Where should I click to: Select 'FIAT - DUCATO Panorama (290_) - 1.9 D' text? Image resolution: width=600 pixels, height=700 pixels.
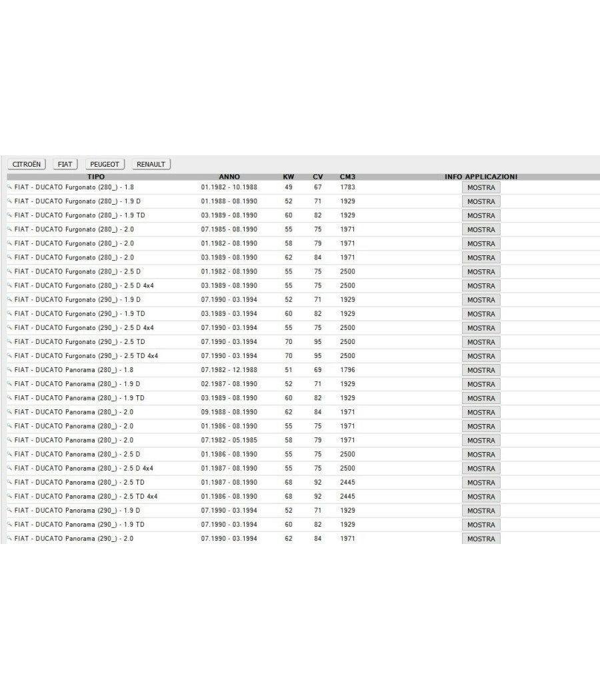tap(77, 510)
